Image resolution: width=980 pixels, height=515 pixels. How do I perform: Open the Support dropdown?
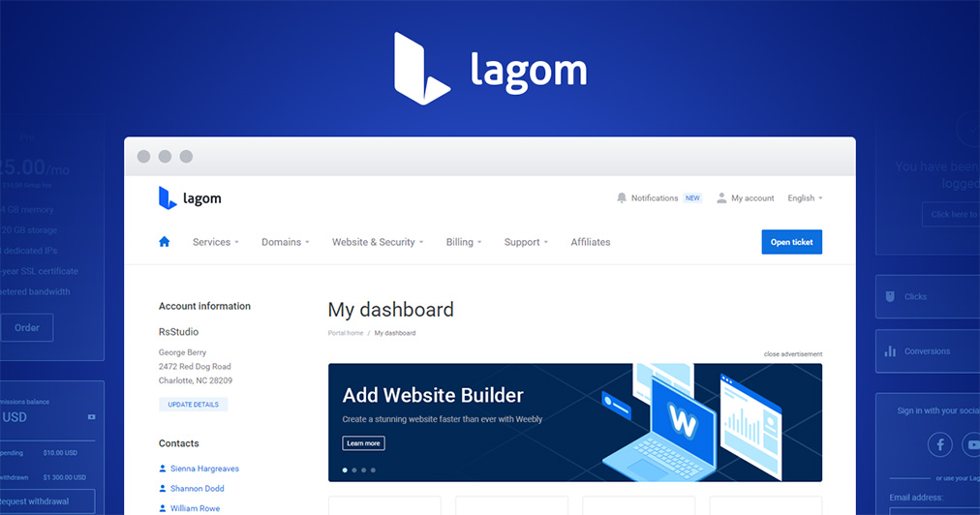tap(526, 242)
